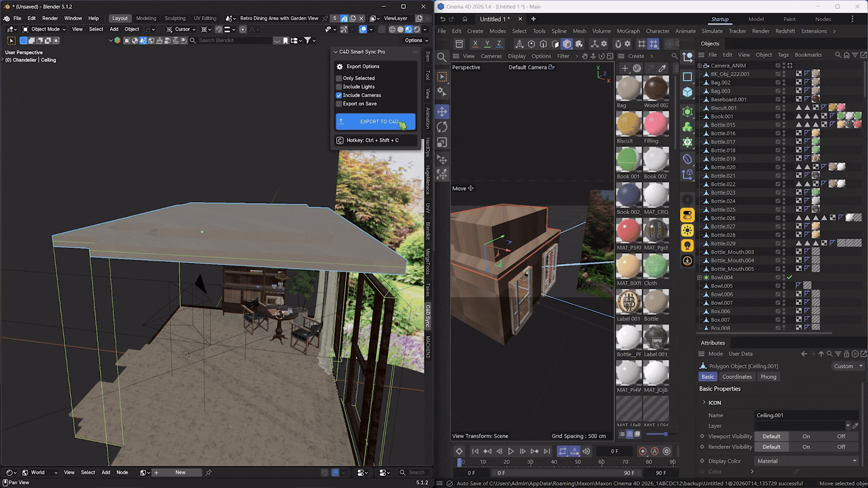
Task: Toggle the Y axis lock in Cinema 4D
Action: point(487,44)
